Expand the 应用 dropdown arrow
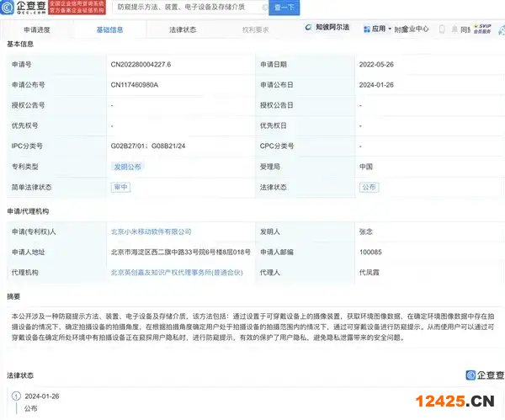Viewport: 505px width, 420px height. pos(390,29)
